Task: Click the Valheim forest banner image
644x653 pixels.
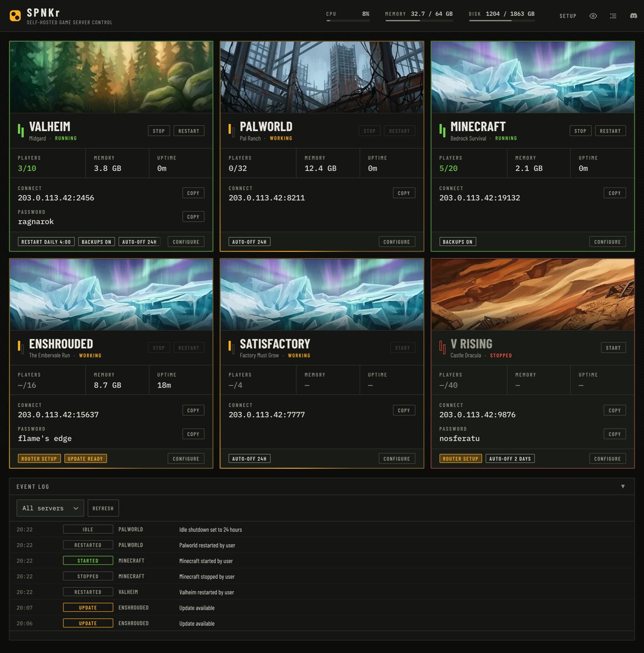Action: pyautogui.click(x=111, y=77)
